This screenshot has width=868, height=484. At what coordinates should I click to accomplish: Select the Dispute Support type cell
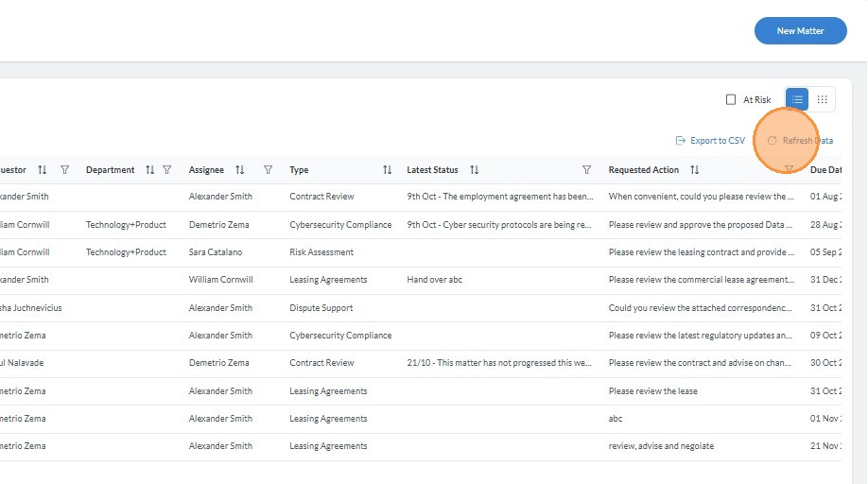(x=321, y=308)
